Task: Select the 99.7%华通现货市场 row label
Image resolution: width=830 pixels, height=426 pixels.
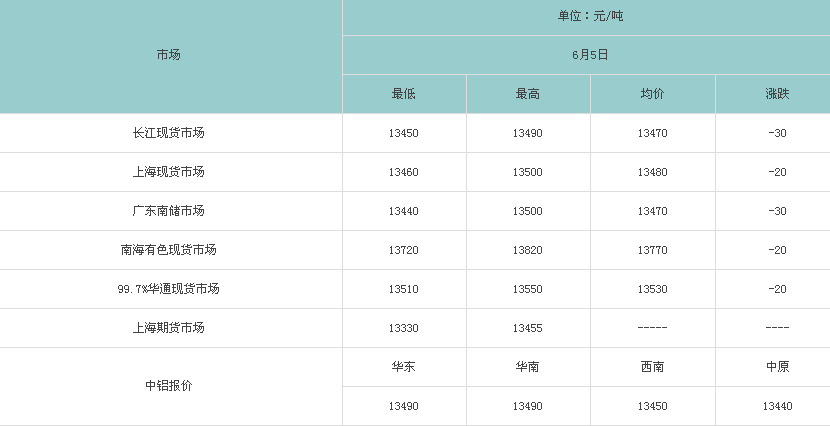Action: [x=168, y=289]
